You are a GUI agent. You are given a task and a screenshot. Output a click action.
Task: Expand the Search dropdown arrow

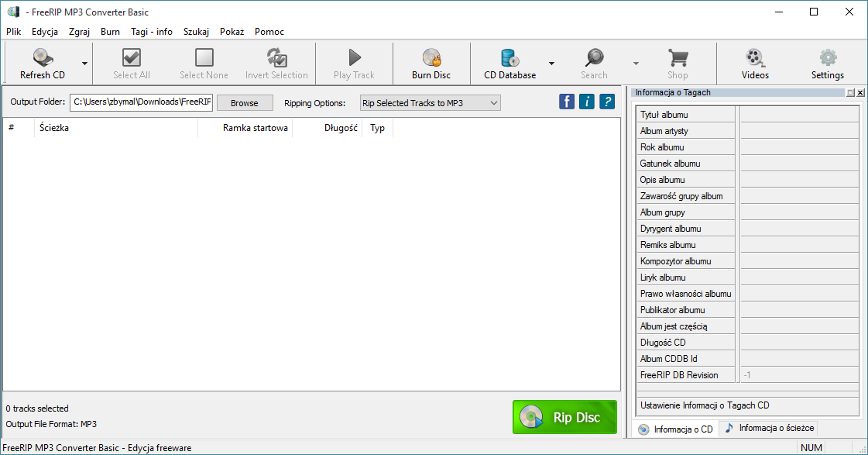[x=636, y=64]
